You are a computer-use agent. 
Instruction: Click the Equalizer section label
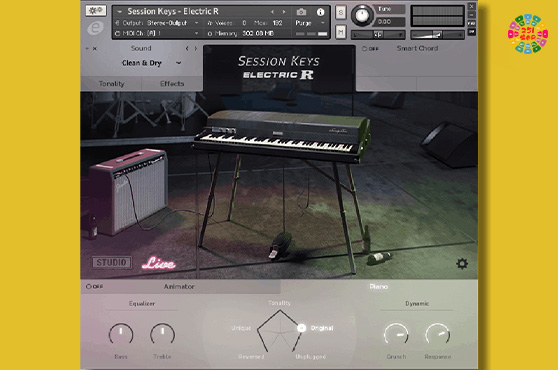tap(142, 303)
